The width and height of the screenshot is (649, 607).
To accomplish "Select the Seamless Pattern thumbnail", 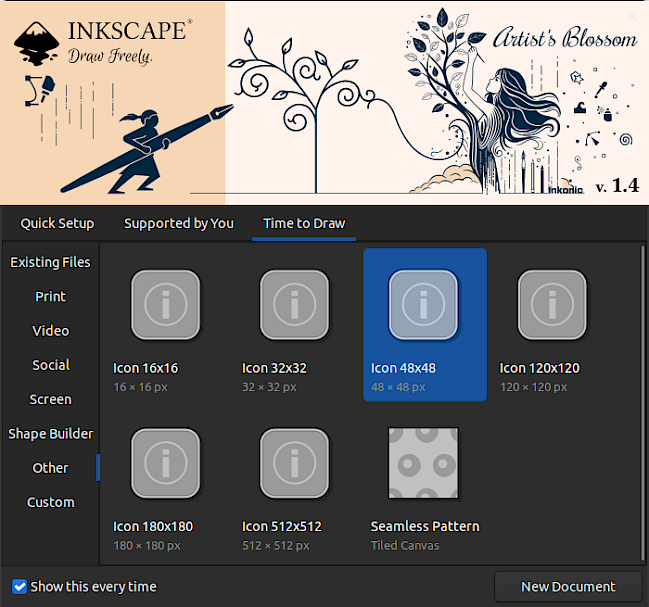I will (x=423, y=463).
